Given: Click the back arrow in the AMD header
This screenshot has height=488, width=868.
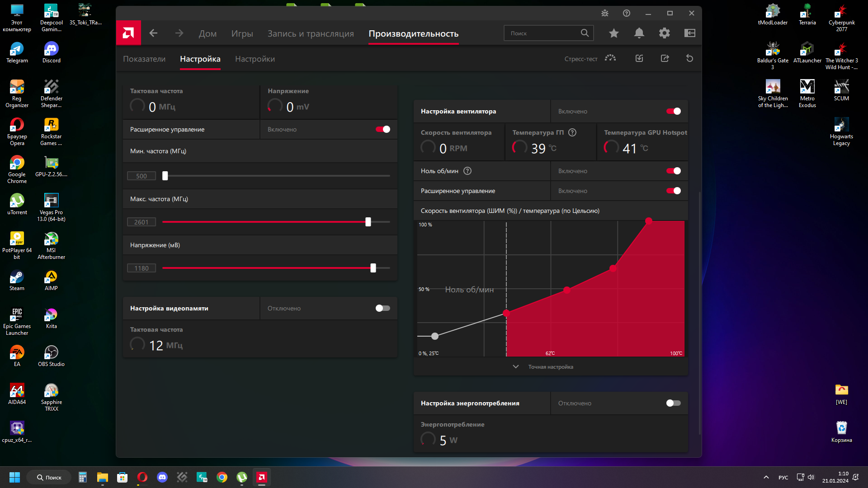Looking at the screenshot, I should point(153,33).
